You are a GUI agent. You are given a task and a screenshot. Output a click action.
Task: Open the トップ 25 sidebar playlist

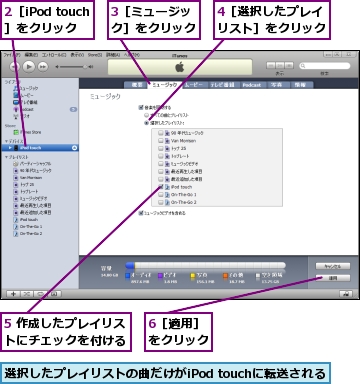(24, 185)
